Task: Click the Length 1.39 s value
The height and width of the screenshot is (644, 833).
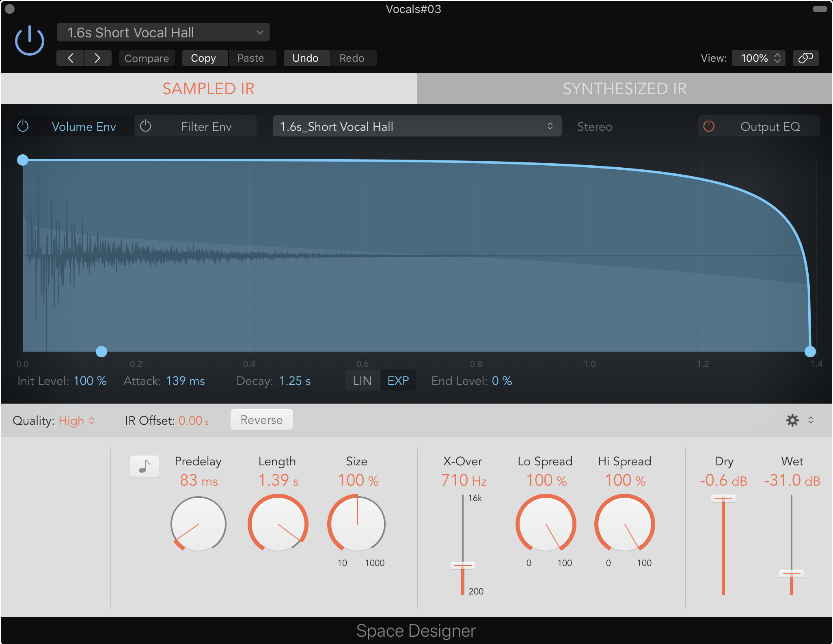Action: 278,481
